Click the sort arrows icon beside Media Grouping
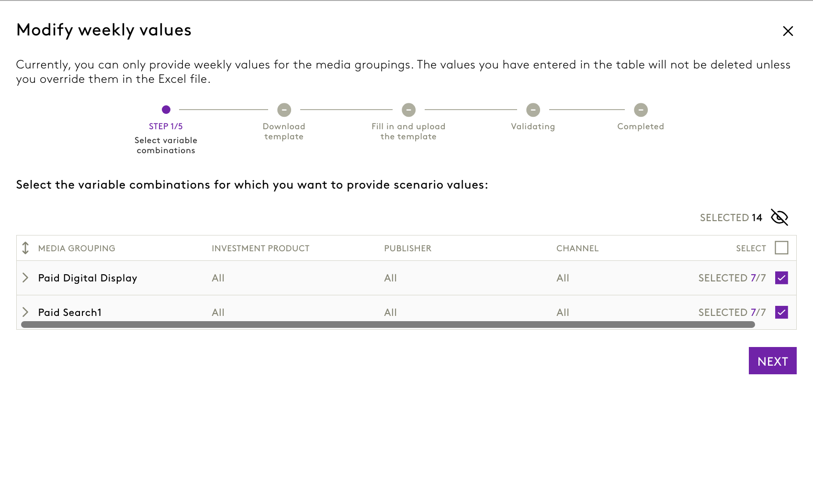813x504 pixels. [x=25, y=248]
